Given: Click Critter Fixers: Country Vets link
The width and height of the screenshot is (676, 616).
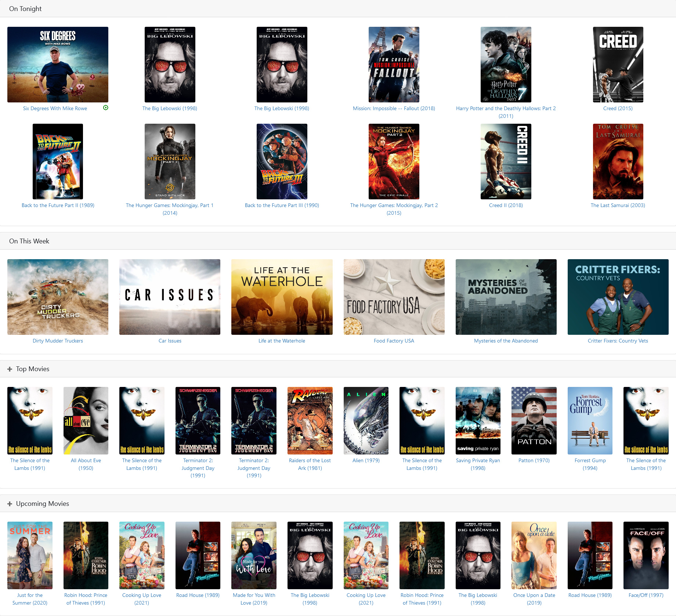Looking at the screenshot, I should (x=618, y=341).
